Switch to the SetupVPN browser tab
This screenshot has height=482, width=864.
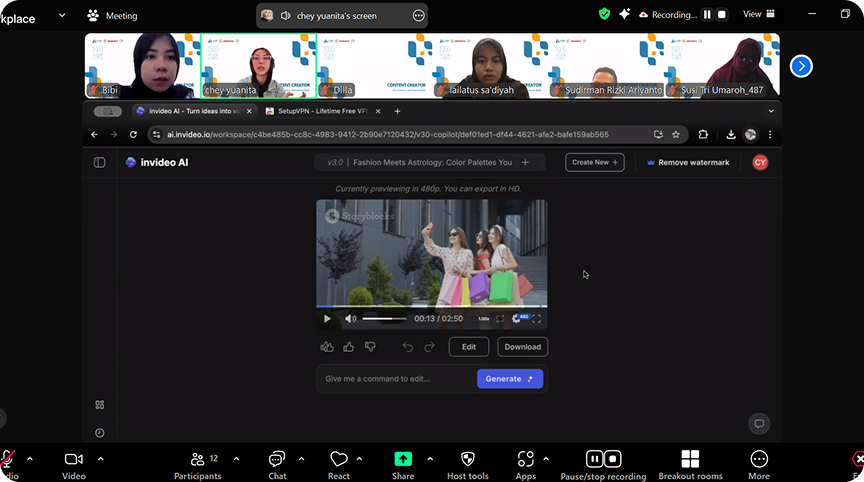[322, 111]
